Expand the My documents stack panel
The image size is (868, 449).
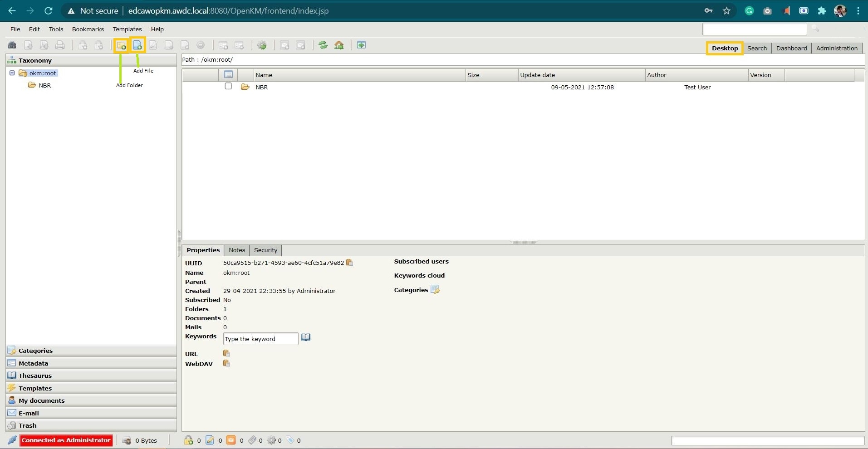click(91, 400)
